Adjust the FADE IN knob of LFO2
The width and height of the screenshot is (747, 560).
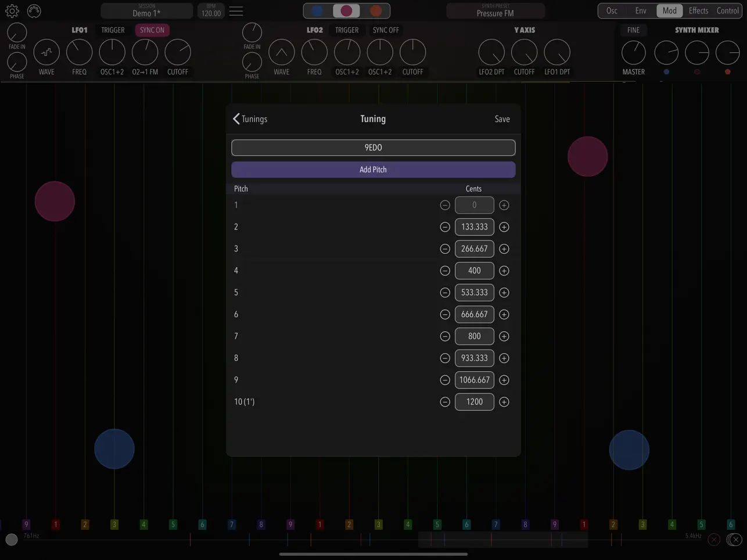coord(252,32)
